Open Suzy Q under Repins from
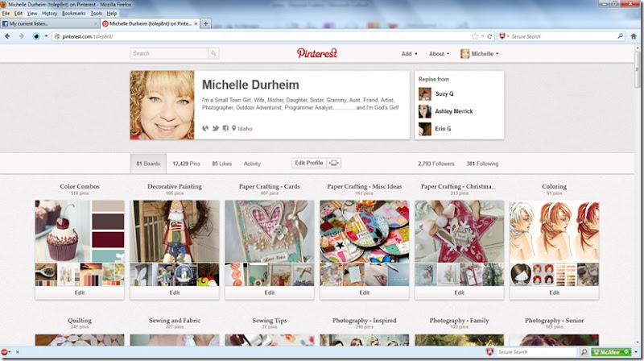 pyautogui.click(x=444, y=93)
